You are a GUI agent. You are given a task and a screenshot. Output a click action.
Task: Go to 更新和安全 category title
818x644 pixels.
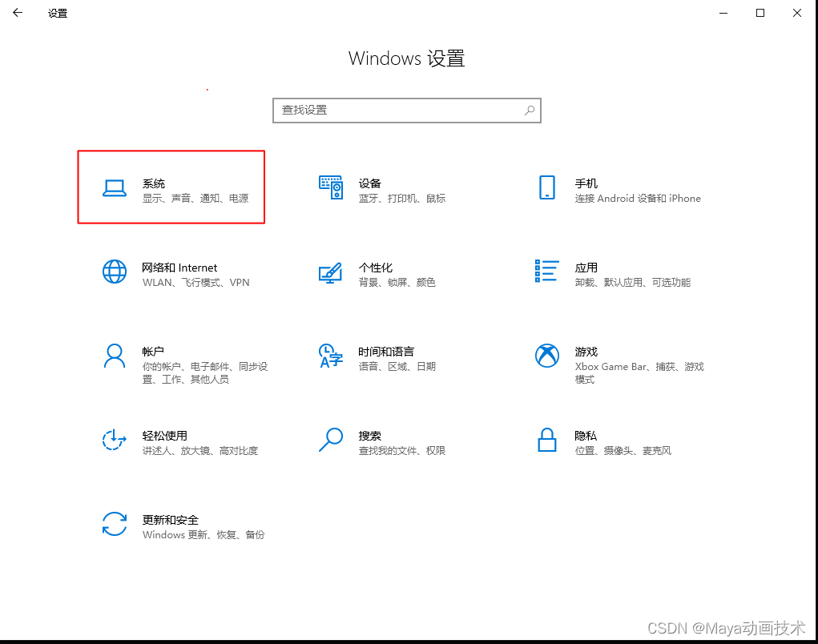click(170, 520)
